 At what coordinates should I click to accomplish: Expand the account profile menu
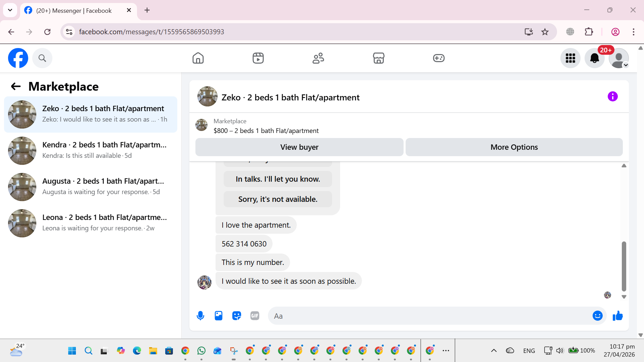[619, 58]
